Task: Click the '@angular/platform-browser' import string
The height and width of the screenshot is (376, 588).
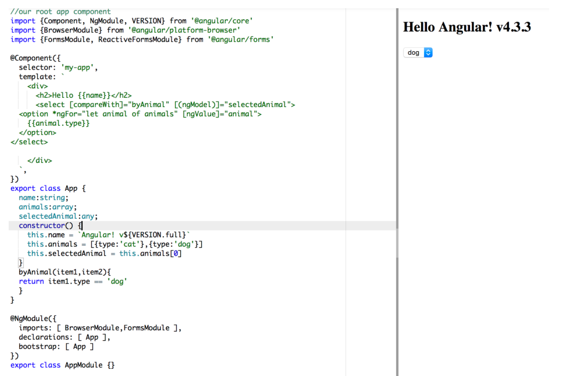Action: pos(184,30)
